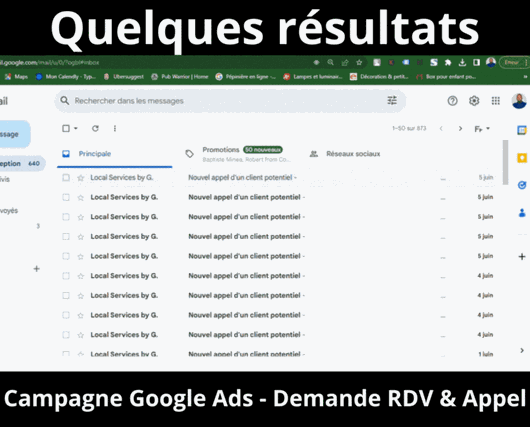The image size is (530, 427).
Task: Show search filter options icon
Action: pos(392,100)
